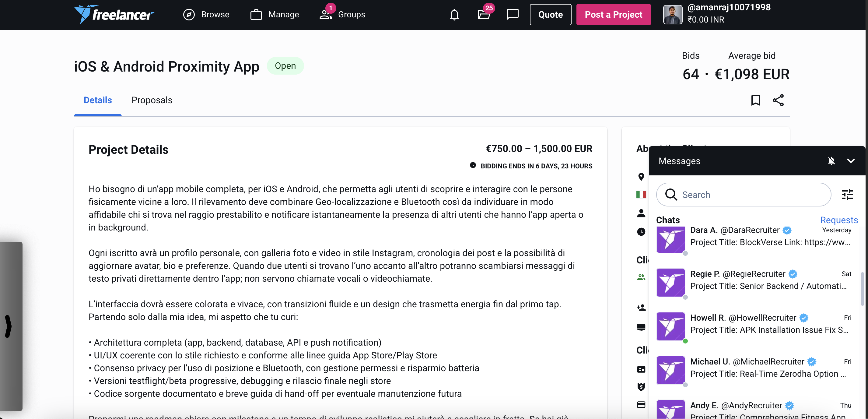Click the magnifier in the Messages search bar
The height and width of the screenshot is (419, 868).
[671, 195]
